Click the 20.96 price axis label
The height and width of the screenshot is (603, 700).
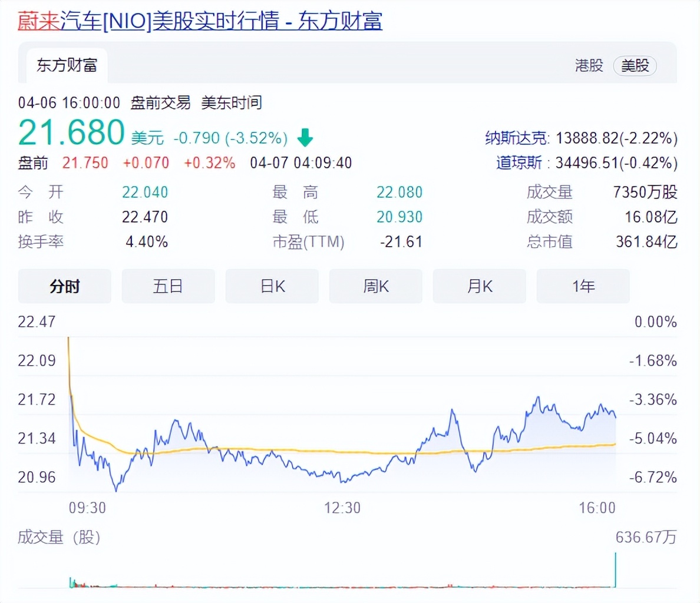[x=37, y=477]
